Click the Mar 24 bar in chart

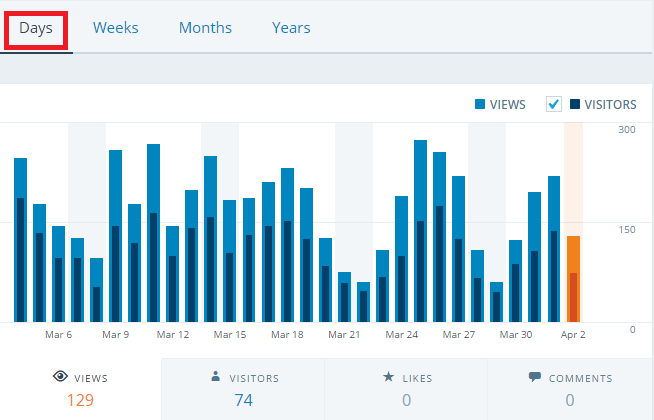401,260
